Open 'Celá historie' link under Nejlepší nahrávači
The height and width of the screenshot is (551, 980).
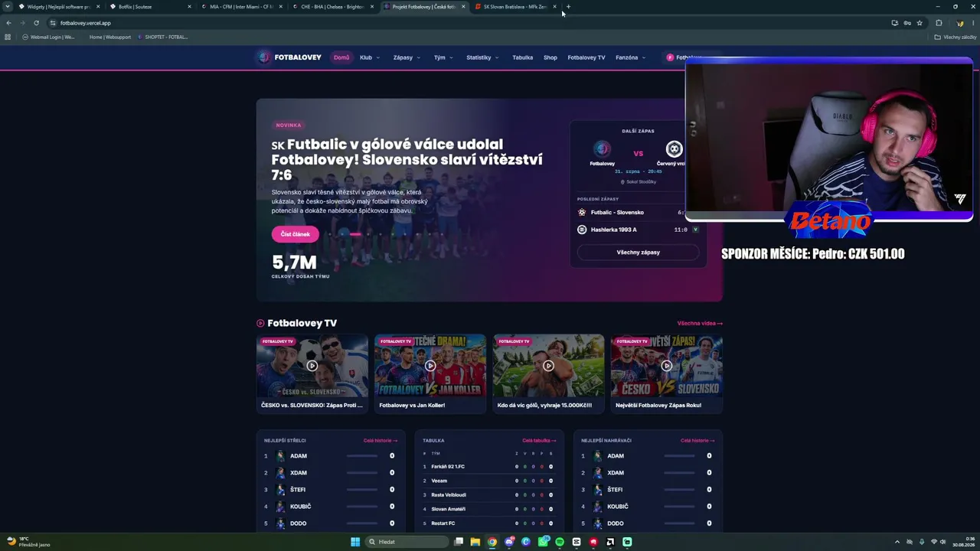pyautogui.click(x=697, y=441)
